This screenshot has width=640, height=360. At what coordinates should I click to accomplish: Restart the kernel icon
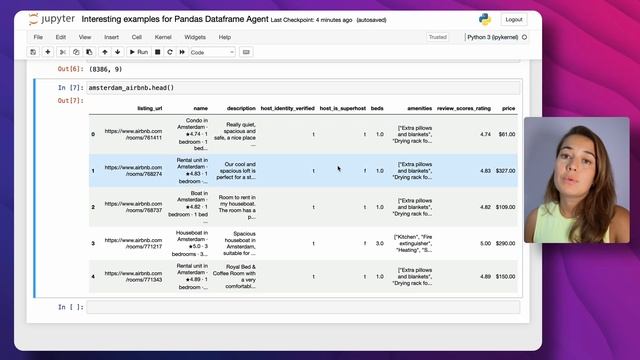(x=170, y=52)
